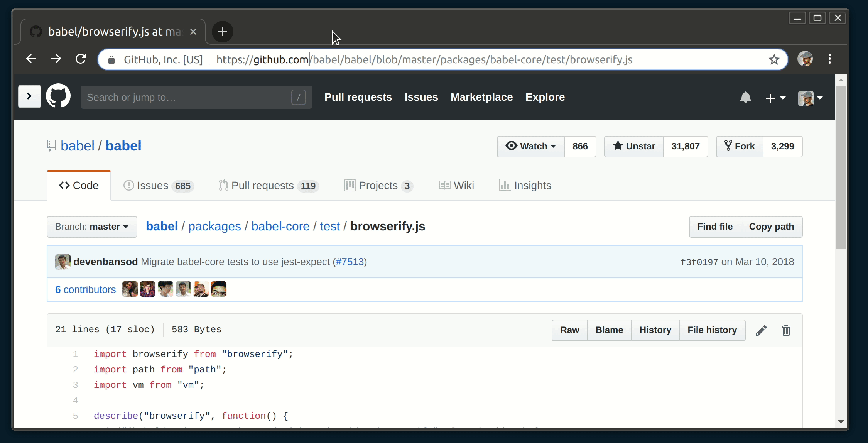Open a new browser tab

click(x=222, y=32)
